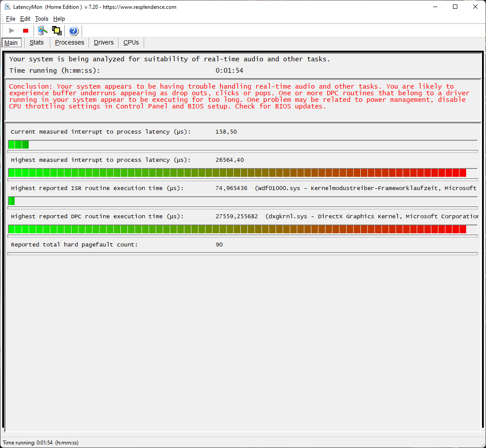The height and width of the screenshot is (448, 486).
Task: Open the File menu
Action: [11, 19]
